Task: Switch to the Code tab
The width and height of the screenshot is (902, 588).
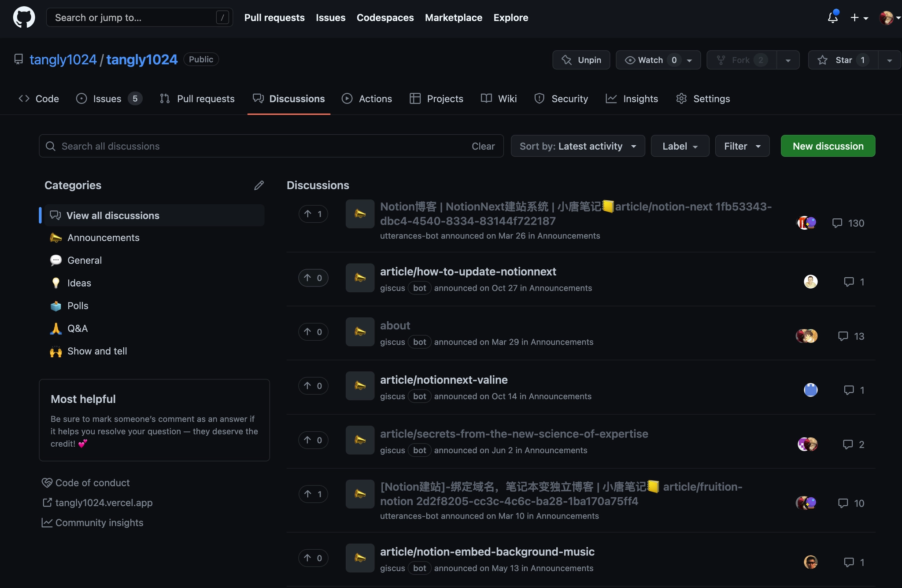Action: coord(39,99)
